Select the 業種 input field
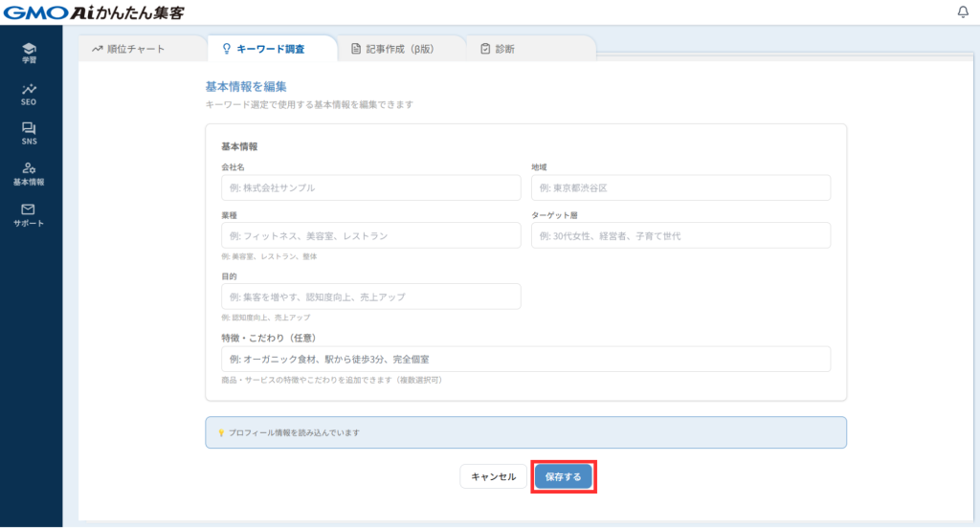This screenshot has height=528, width=980. pyautogui.click(x=370, y=235)
